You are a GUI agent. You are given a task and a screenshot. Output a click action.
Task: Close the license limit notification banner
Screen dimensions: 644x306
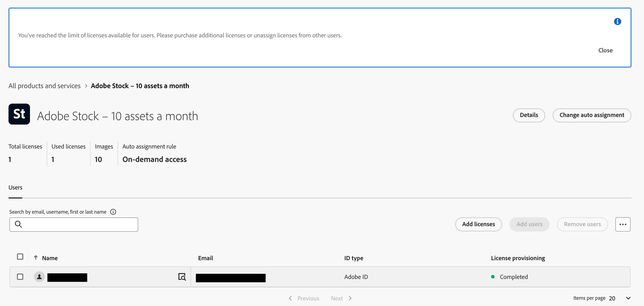[x=605, y=50]
